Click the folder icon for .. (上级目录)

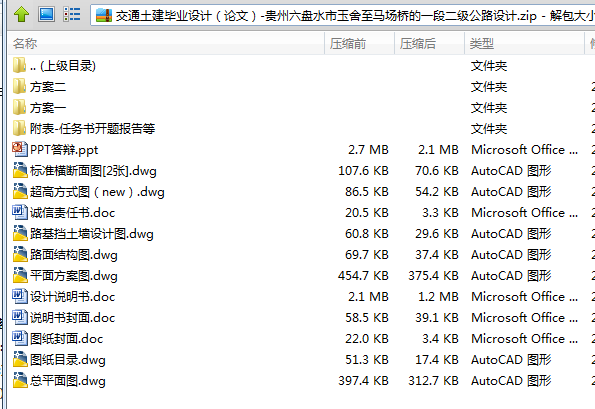point(19,65)
